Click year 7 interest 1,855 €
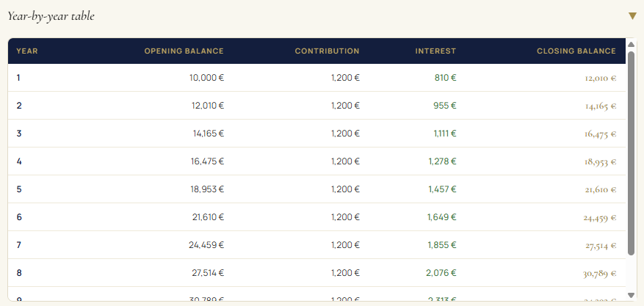The height and width of the screenshot is (306, 644). pos(442,245)
